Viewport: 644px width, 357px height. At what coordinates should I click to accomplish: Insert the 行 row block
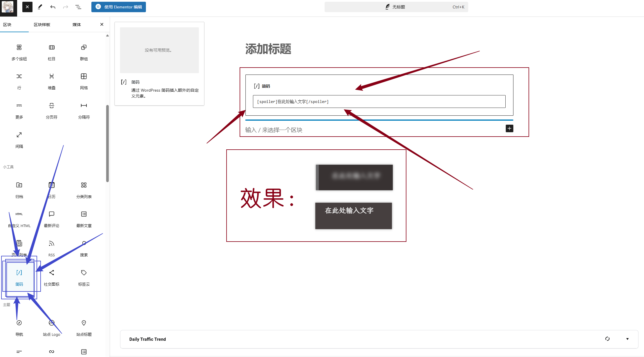click(19, 81)
